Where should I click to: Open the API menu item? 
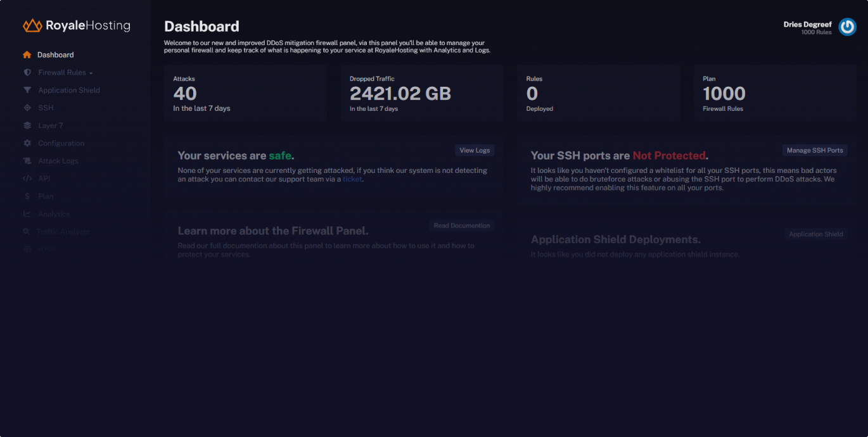pyautogui.click(x=44, y=179)
